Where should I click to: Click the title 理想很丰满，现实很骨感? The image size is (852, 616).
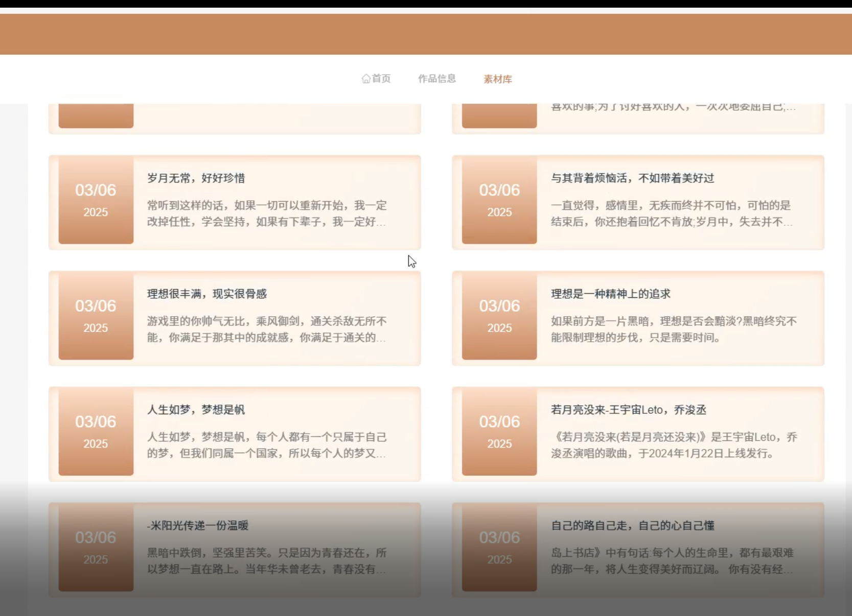207,294
